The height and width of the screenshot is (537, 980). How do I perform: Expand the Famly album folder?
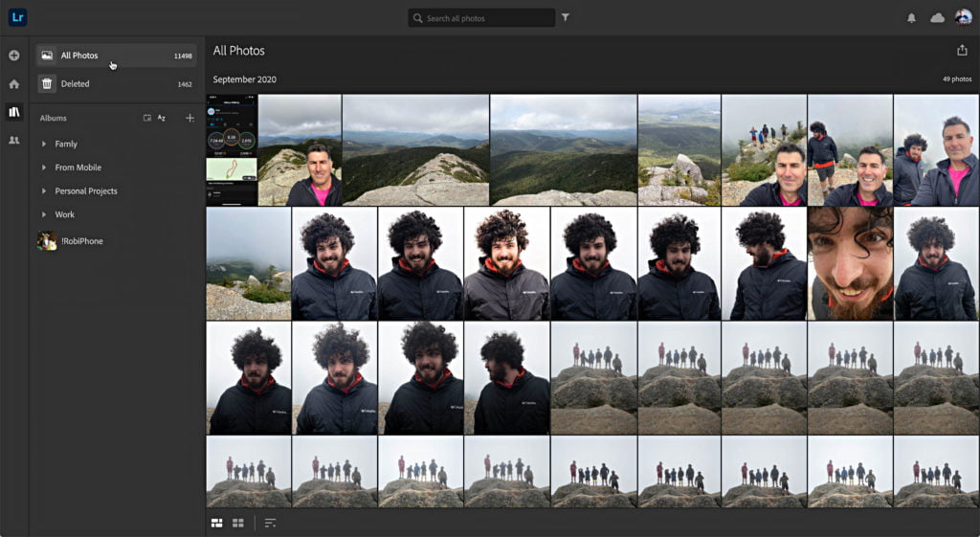(x=44, y=144)
